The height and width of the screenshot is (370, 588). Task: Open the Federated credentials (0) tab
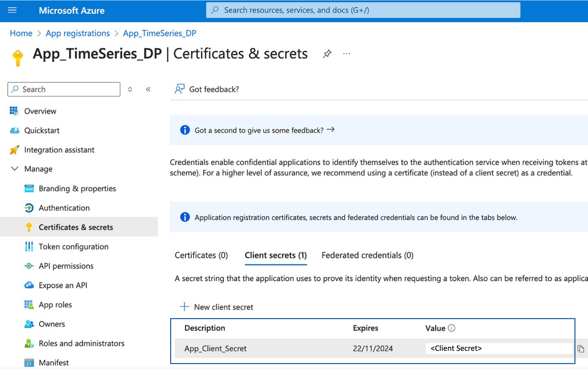point(367,255)
